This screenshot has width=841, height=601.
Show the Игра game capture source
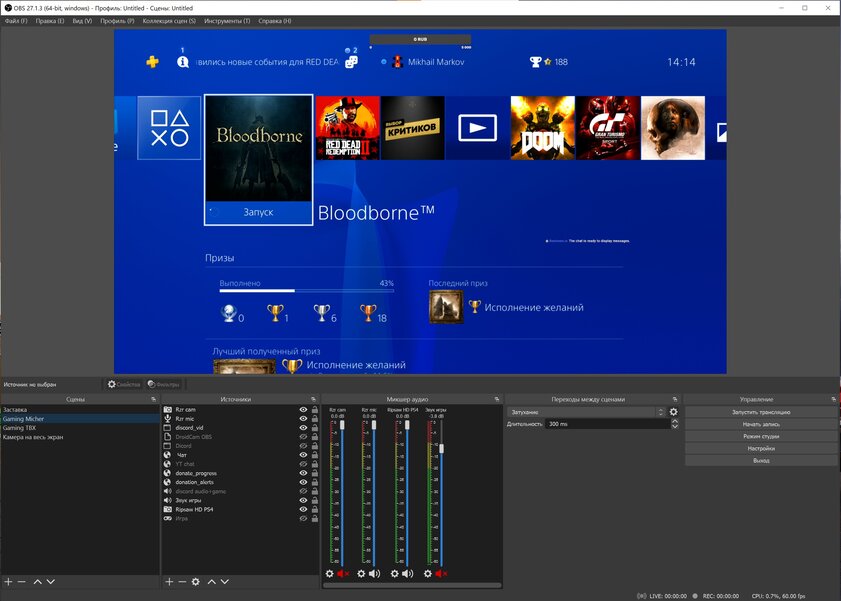point(303,518)
